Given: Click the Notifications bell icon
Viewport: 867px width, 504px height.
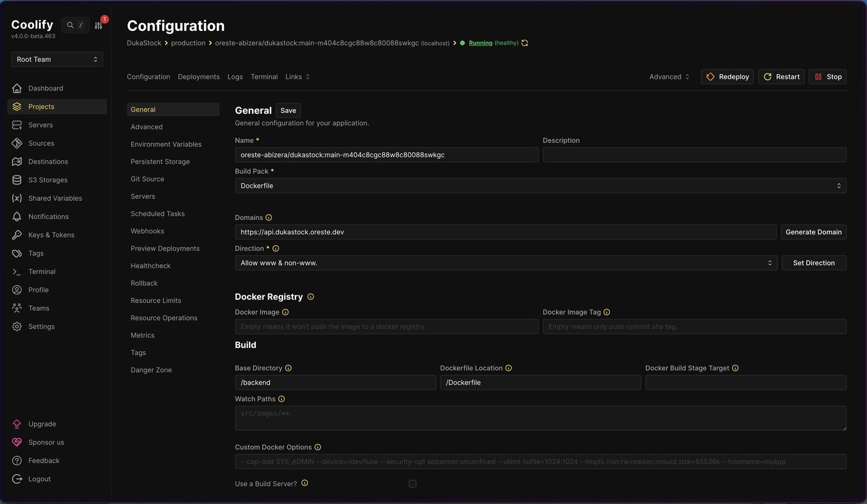Looking at the screenshot, I should (17, 216).
